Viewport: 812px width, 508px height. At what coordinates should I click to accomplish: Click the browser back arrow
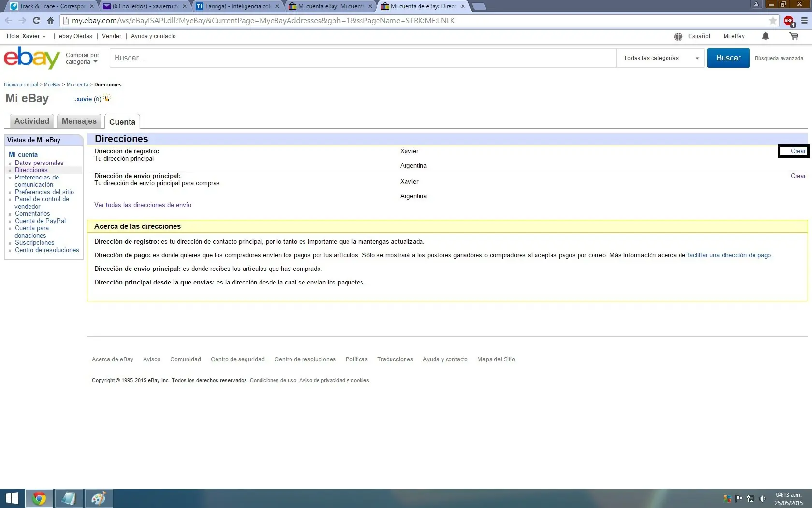tap(8, 20)
